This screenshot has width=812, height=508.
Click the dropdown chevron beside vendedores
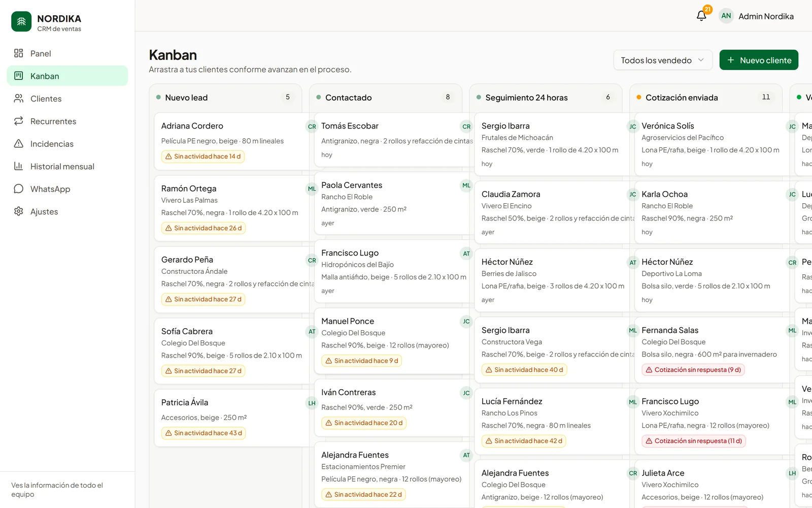[x=701, y=60]
